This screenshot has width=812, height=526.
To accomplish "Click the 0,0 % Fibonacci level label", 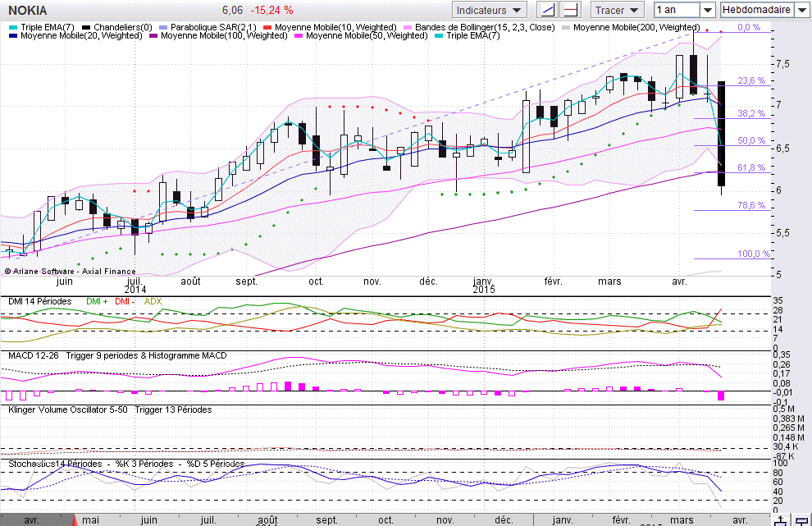I will point(749,27).
